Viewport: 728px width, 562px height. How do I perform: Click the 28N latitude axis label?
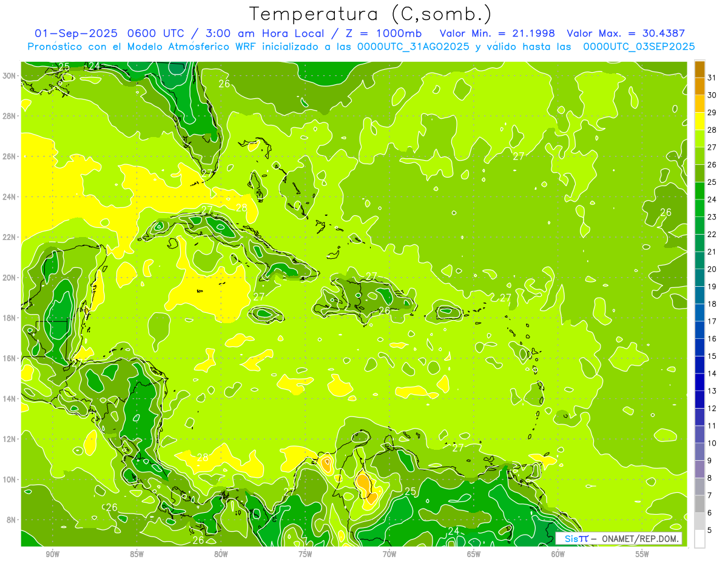tap(10, 116)
